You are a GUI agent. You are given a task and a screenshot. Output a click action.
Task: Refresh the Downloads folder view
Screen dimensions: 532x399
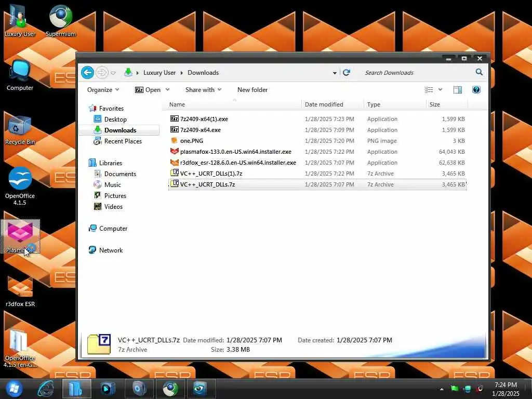pos(346,73)
